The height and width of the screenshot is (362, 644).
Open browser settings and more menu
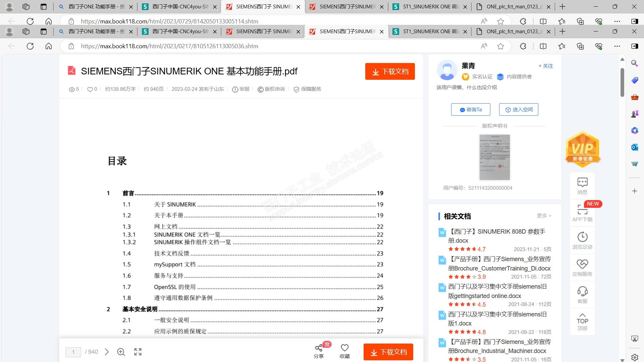tap(617, 46)
